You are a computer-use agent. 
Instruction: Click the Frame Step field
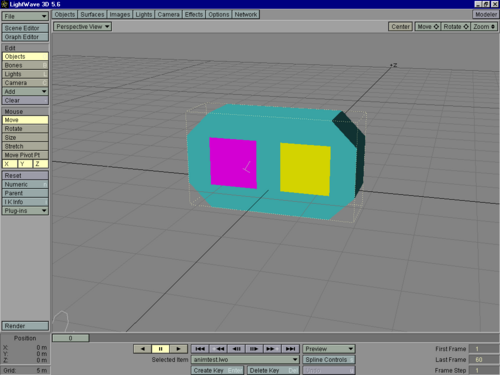484,370
